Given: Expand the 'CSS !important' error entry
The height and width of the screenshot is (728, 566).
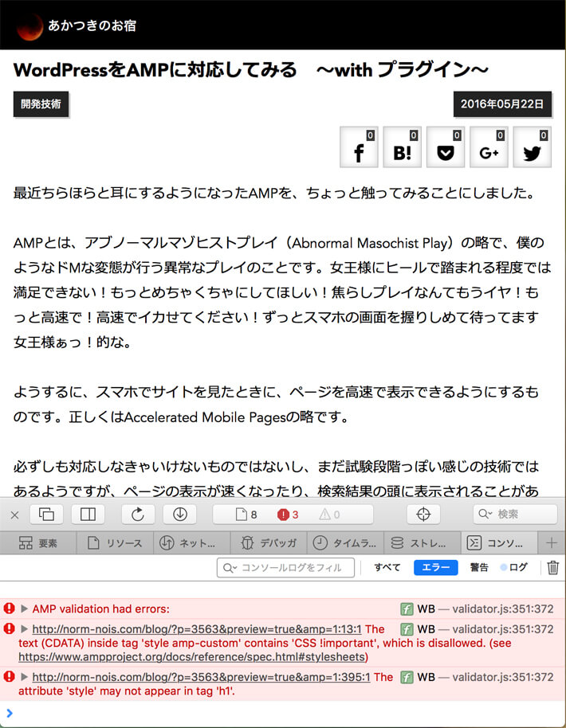Looking at the screenshot, I should tap(24, 629).
